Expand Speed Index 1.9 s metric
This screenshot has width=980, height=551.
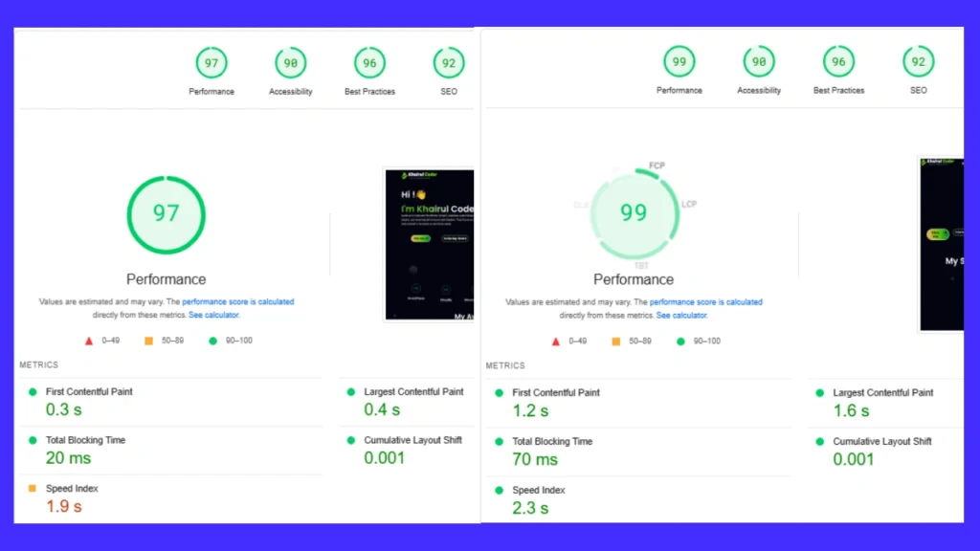[x=170, y=497]
